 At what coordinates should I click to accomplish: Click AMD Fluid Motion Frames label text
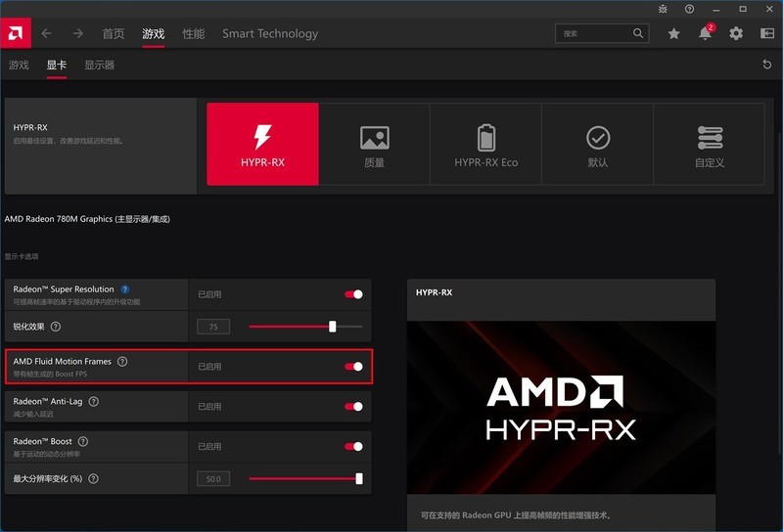[63, 361]
